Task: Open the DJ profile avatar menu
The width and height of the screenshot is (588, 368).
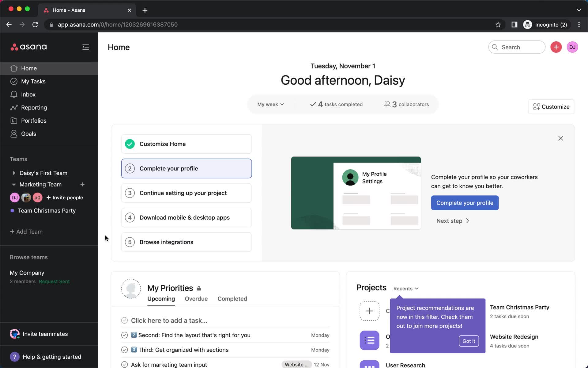Action: [572, 47]
